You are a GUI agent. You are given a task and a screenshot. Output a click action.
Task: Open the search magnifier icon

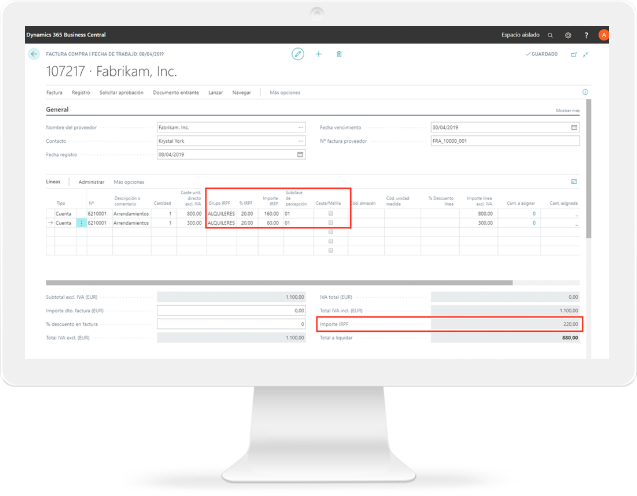[550, 34]
